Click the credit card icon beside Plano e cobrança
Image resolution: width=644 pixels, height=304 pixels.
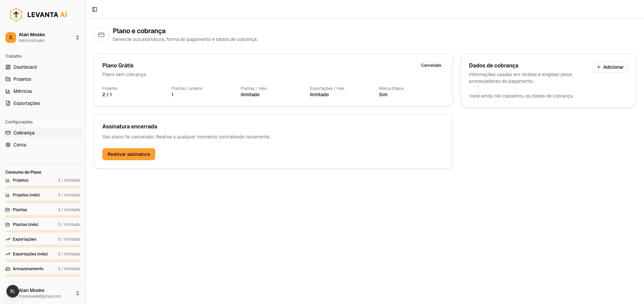tap(101, 35)
